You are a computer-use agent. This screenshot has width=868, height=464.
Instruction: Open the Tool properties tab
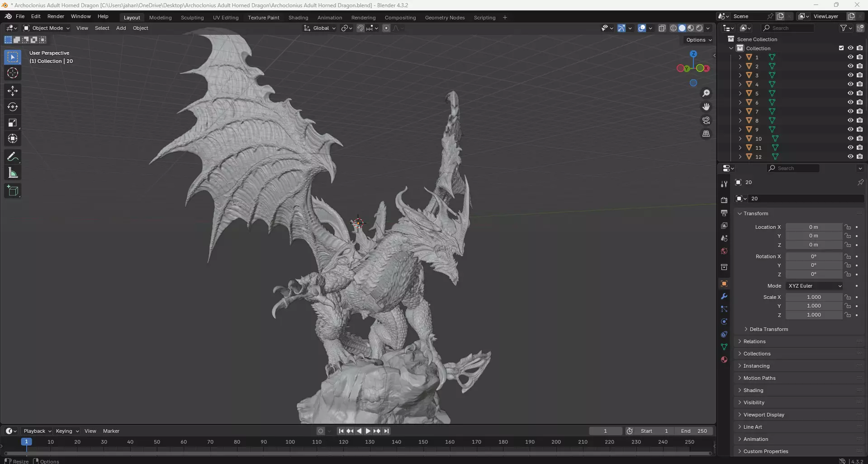tap(724, 184)
